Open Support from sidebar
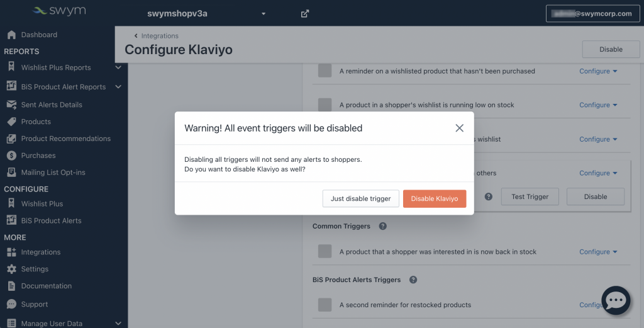 coord(35,305)
